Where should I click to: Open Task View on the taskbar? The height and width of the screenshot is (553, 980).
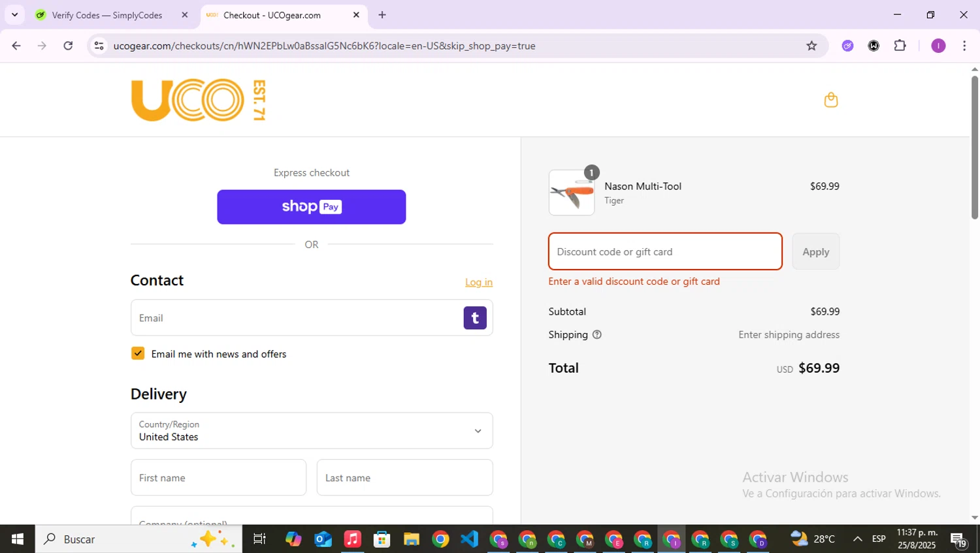click(259, 539)
